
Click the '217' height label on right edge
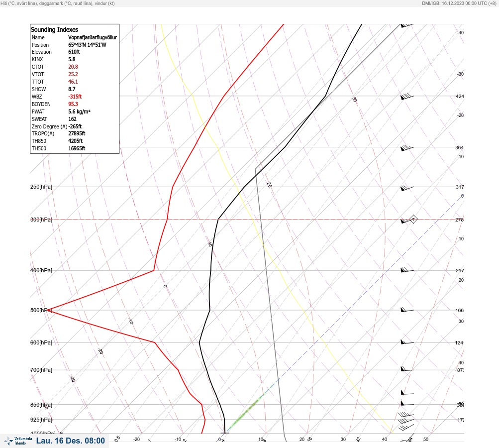click(x=460, y=270)
